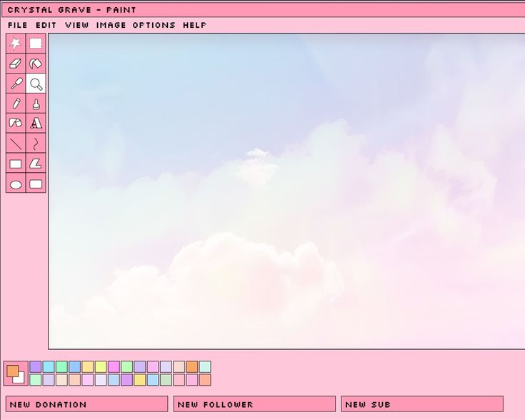
Task: Open the File menu
Action: 18,25
